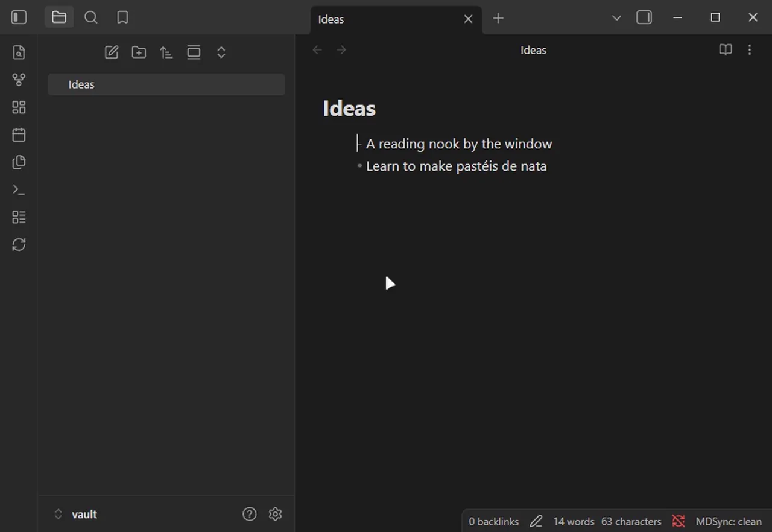Open the bookmarks panel tab

(122, 17)
